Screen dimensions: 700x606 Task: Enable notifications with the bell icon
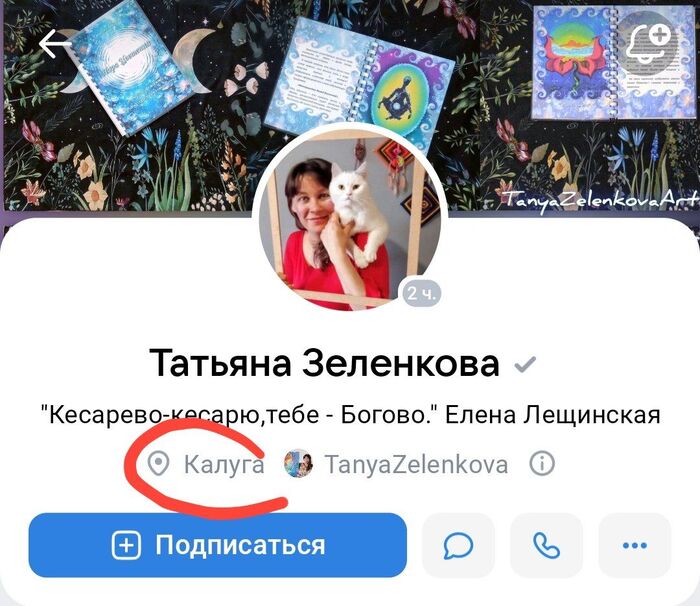[649, 43]
